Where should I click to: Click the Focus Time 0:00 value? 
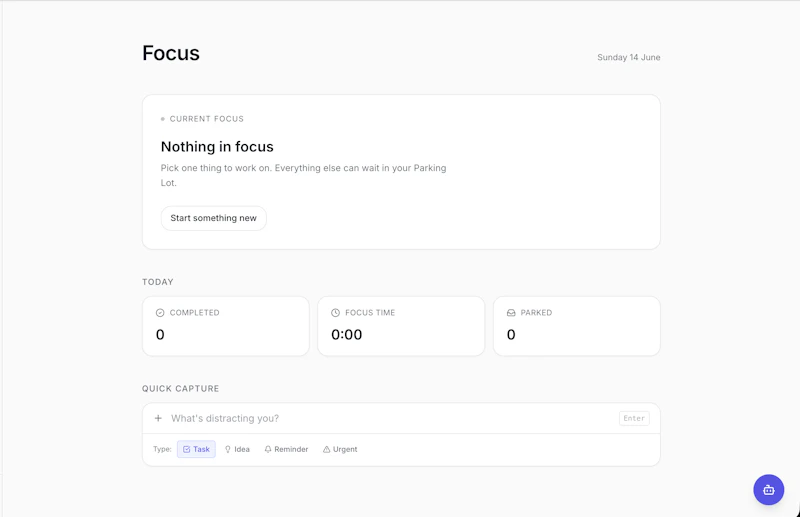click(x=347, y=334)
